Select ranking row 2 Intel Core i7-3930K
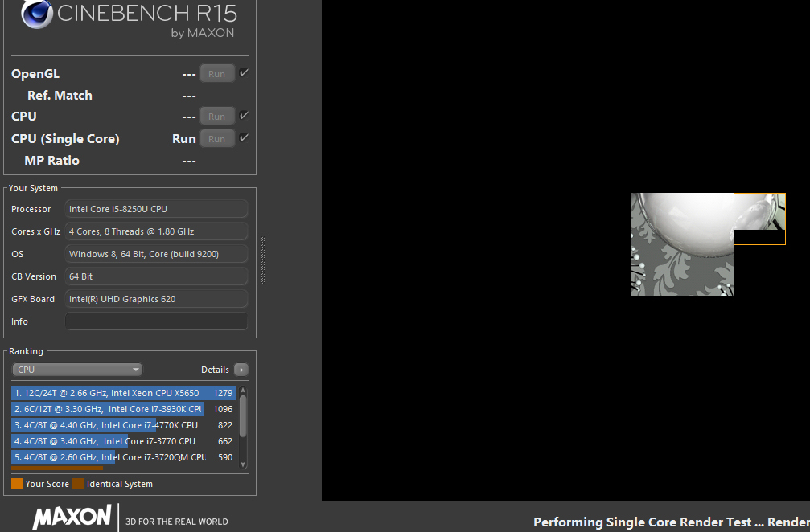The image size is (810, 532). (x=123, y=409)
